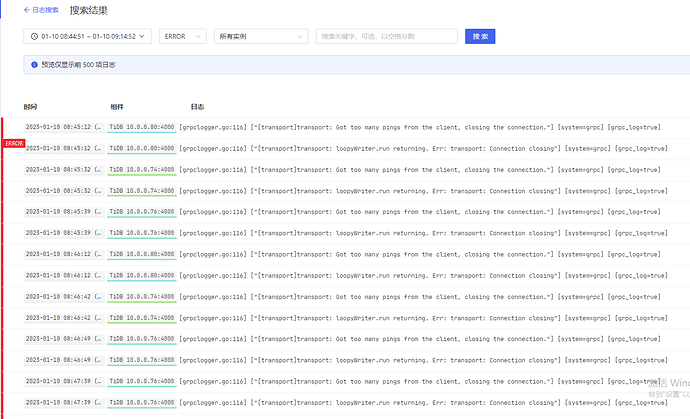Viewport: 690px width, 419px height.
Task: Open the 所有实例 instances dropdown
Action: 260,37
